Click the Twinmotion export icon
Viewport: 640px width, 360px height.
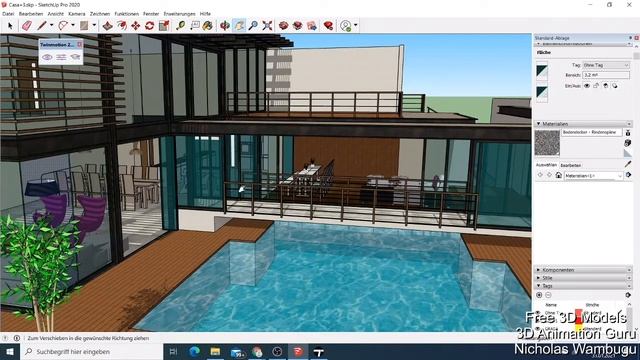(75, 58)
